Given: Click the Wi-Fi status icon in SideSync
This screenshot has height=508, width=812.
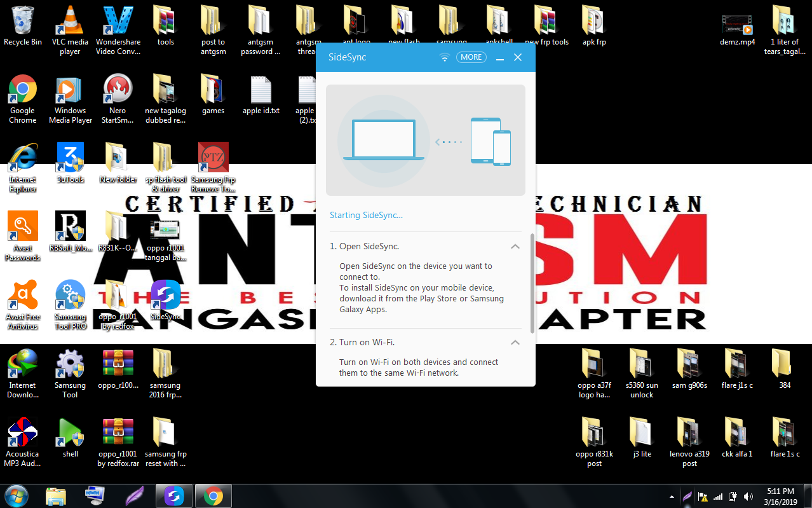Looking at the screenshot, I should point(445,57).
